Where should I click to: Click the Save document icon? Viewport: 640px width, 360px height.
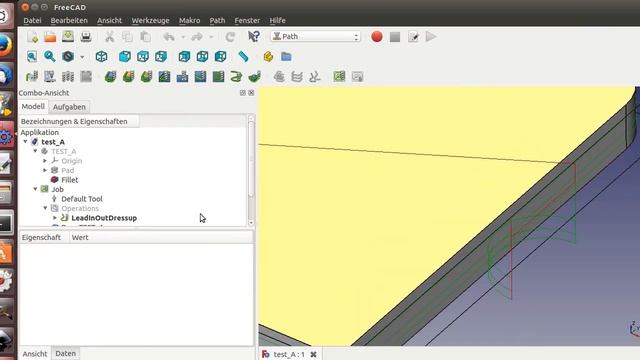point(68,37)
